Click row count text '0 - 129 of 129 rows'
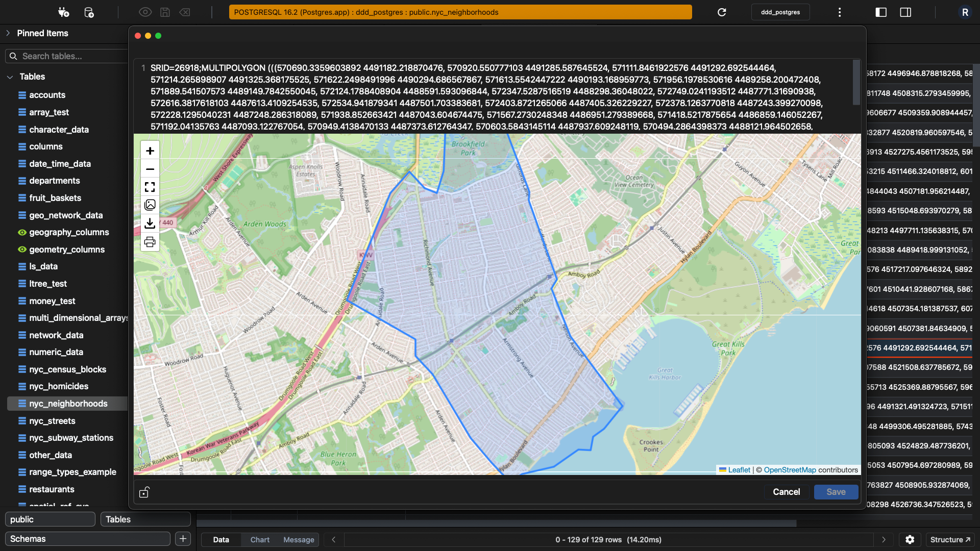980x551 pixels. (589, 540)
